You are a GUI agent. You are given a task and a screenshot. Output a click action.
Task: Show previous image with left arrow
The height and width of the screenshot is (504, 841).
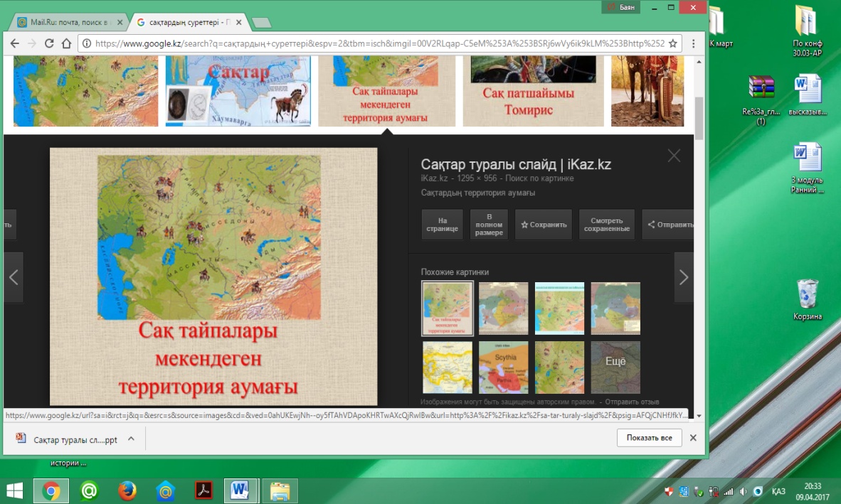[14, 277]
